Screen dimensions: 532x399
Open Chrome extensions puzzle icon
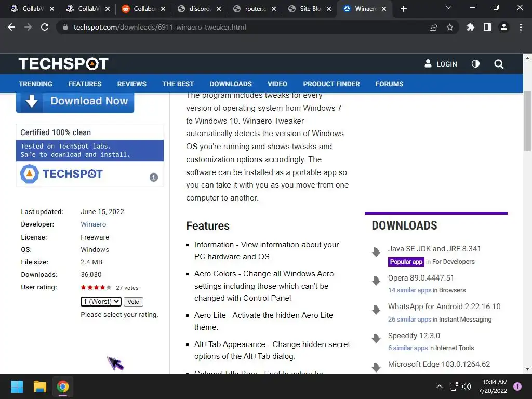pyautogui.click(x=470, y=27)
